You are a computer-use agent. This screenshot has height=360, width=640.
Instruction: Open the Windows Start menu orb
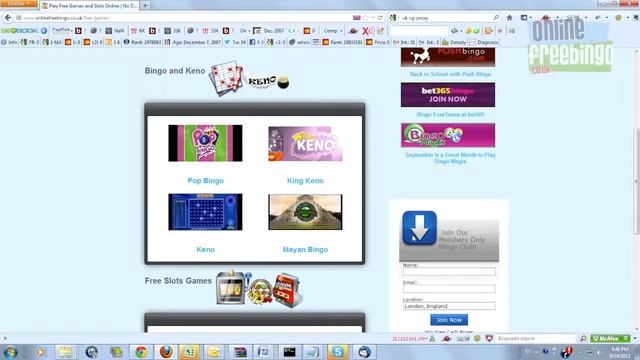point(10,352)
